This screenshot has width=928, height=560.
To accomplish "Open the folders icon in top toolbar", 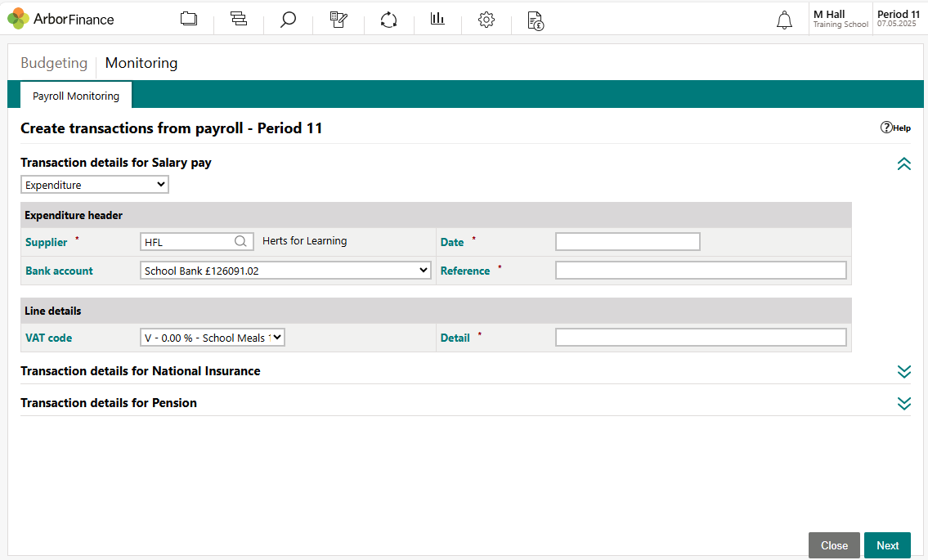I will coord(189,20).
